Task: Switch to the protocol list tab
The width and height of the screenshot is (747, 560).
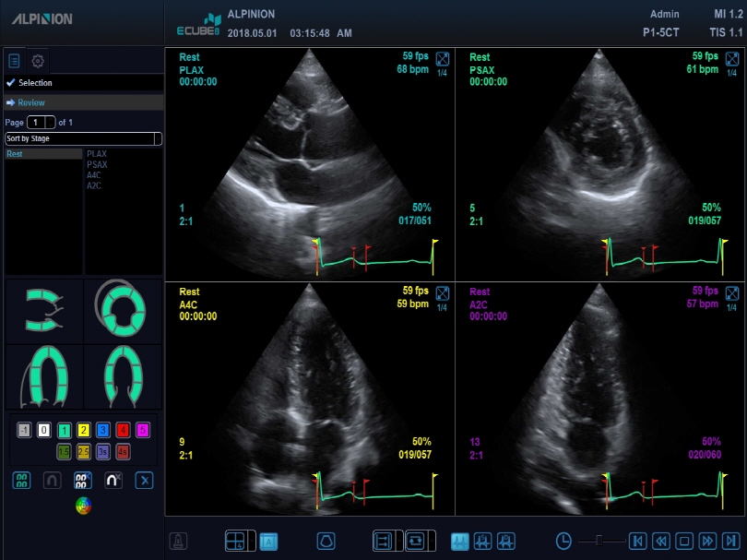Action: click(15, 62)
